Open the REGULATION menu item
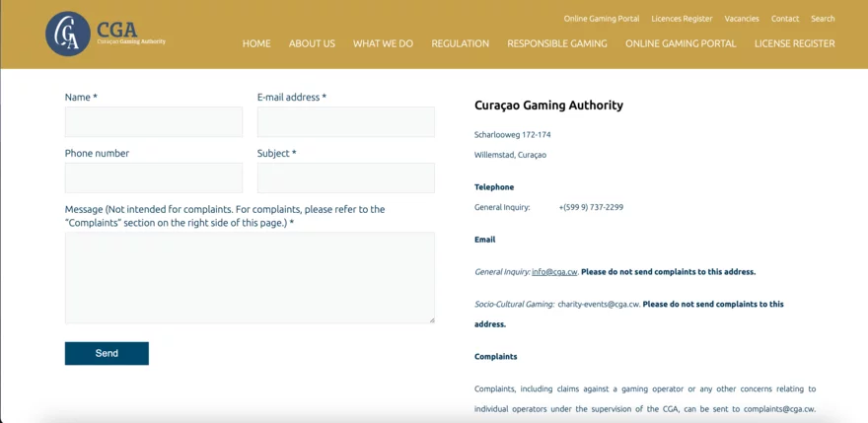Image resolution: width=868 pixels, height=423 pixels. [x=460, y=43]
